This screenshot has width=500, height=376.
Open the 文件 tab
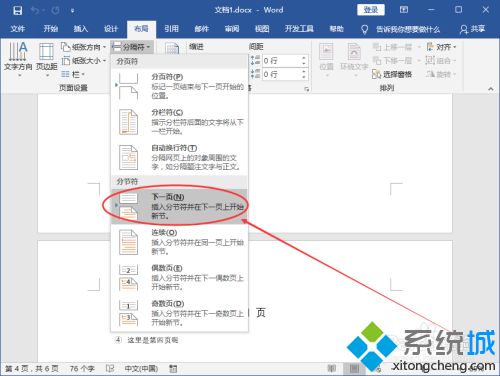[17, 29]
